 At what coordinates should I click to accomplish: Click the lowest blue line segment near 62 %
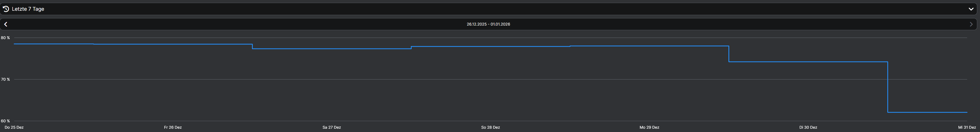coord(927,112)
